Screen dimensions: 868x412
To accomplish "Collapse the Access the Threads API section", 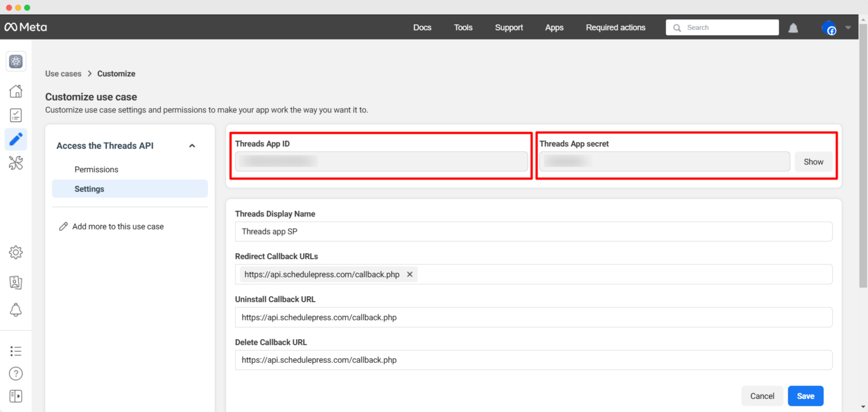I will tap(192, 145).
